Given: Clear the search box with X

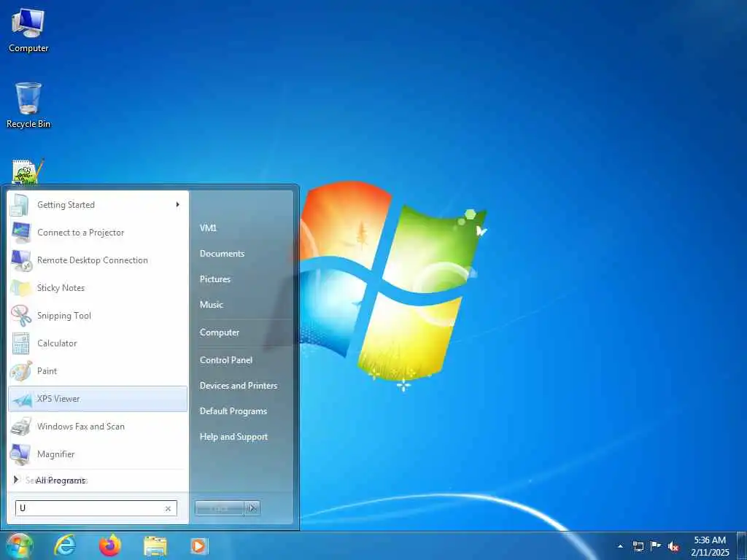Looking at the screenshot, I should pos(168,508).
